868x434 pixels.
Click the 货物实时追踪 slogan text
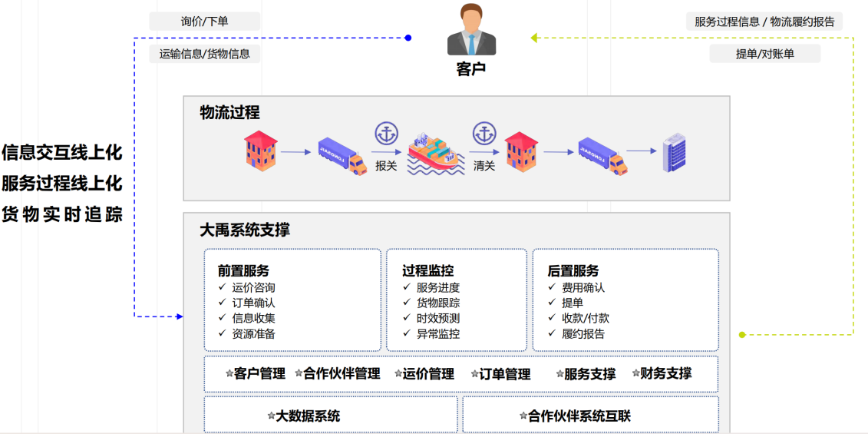pyautogui.click(x=61, y=214)
